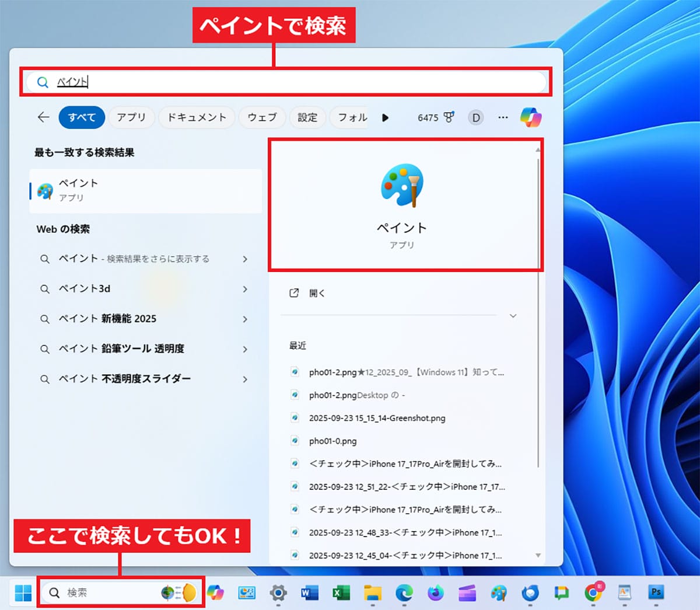The height and width of the screenshot is (610, 700).
Task: Expand more actions chevron below 開く
Action: (x=513, y=316)
